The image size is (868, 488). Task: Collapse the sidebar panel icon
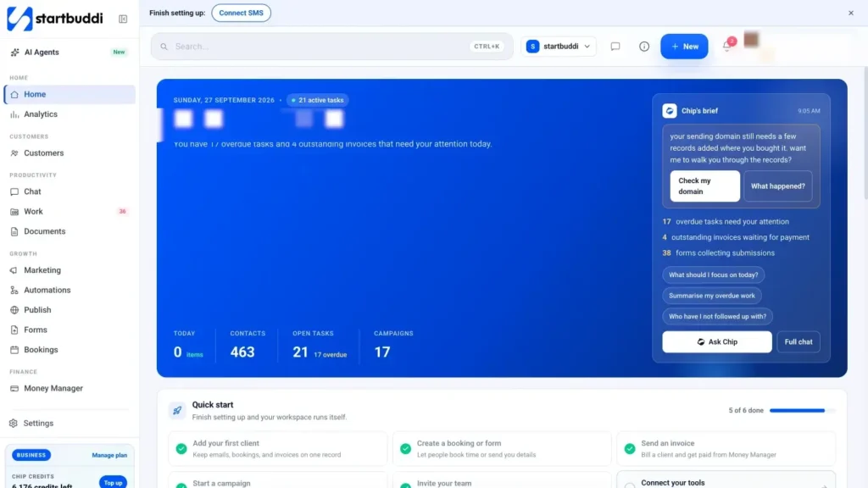click(123, 19)
